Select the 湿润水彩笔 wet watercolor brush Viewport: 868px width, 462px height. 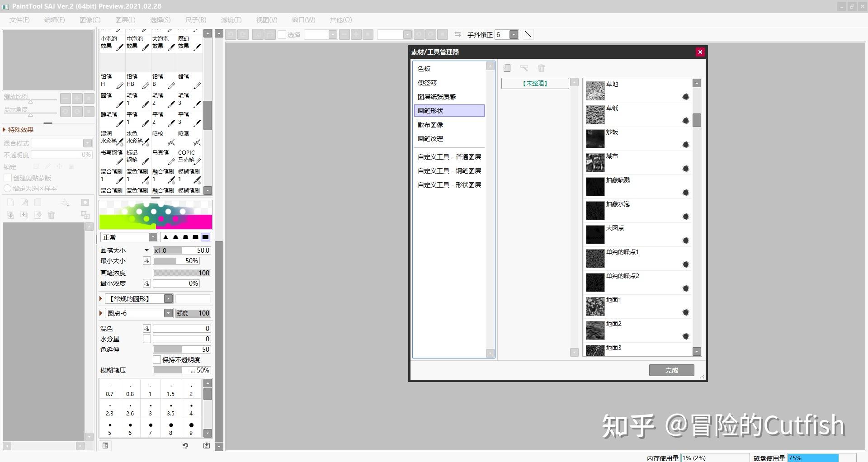click(111, 138)
